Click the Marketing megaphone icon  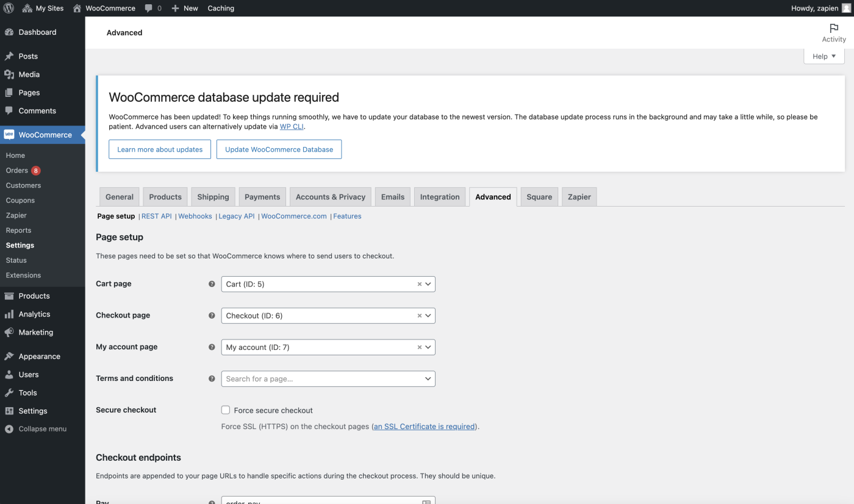click(9, 332)
